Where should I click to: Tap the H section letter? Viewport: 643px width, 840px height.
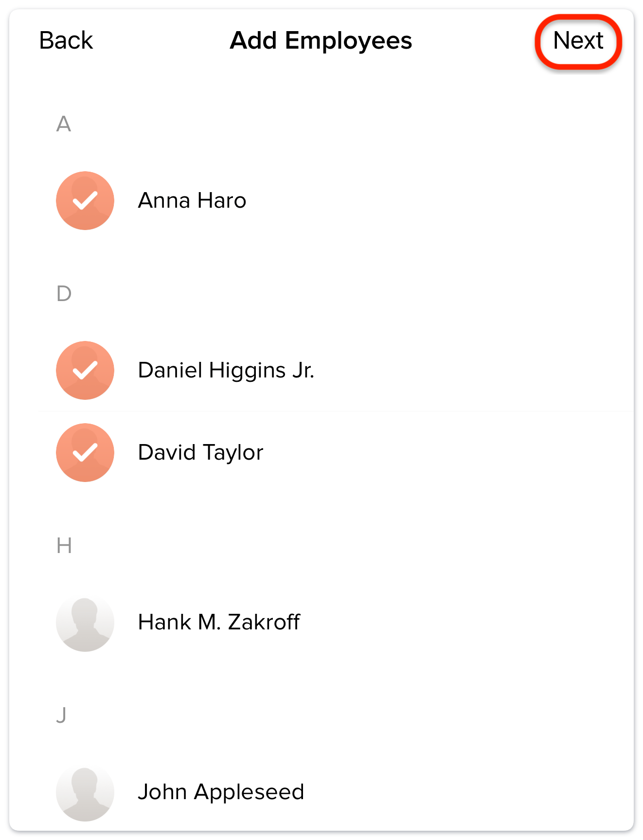pyautogui.click(x=64, y=546)
